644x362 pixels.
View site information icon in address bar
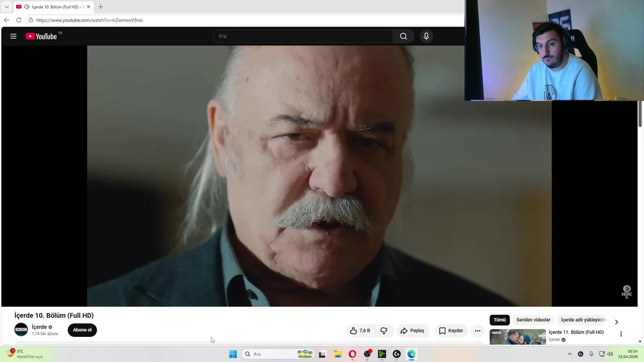pos(31,20)
